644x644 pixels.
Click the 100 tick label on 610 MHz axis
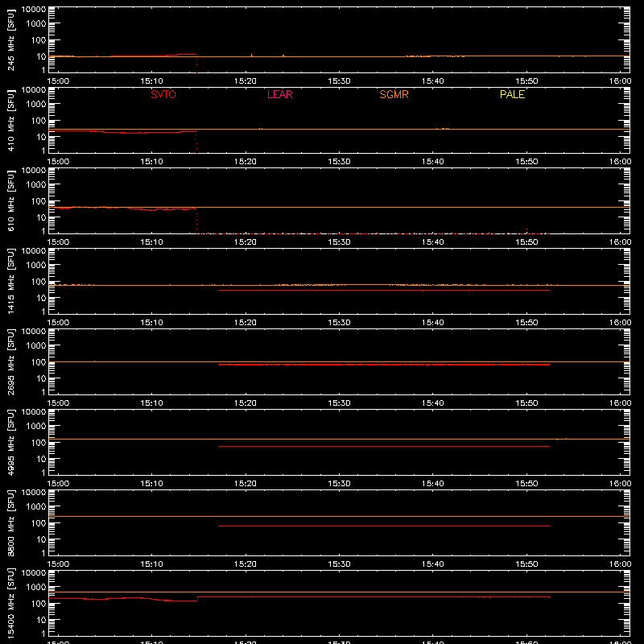39,201
